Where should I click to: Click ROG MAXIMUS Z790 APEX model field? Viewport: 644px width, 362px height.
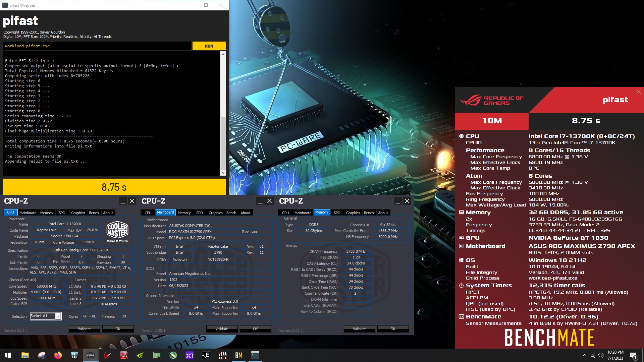pos(200,232)
